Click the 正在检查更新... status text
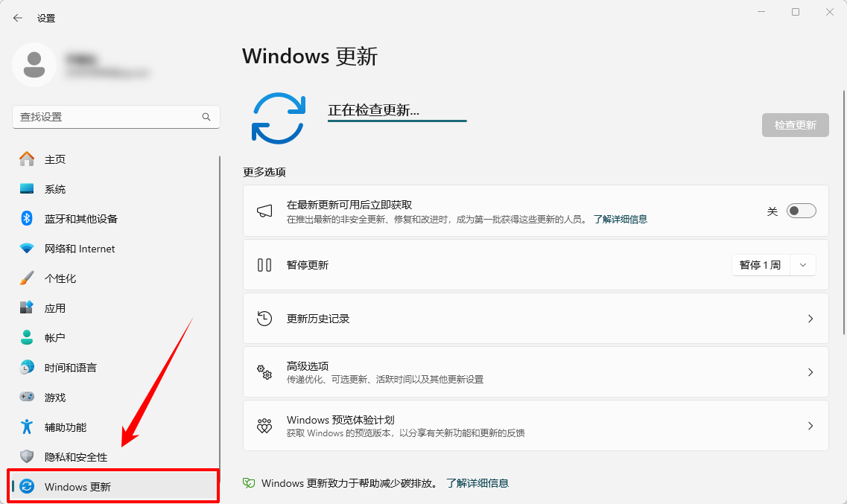Screen dimensions: 847x504 [x=373, y=110]
